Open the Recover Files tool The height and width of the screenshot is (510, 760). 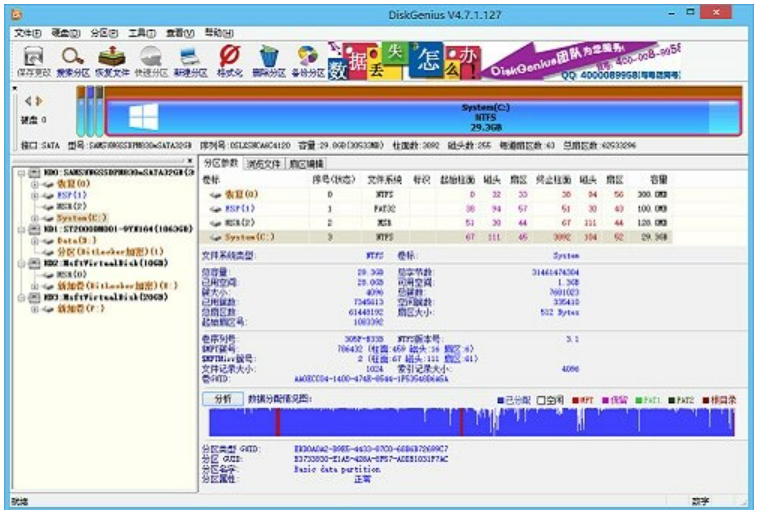pyautogui.click(x=112, y=59)
